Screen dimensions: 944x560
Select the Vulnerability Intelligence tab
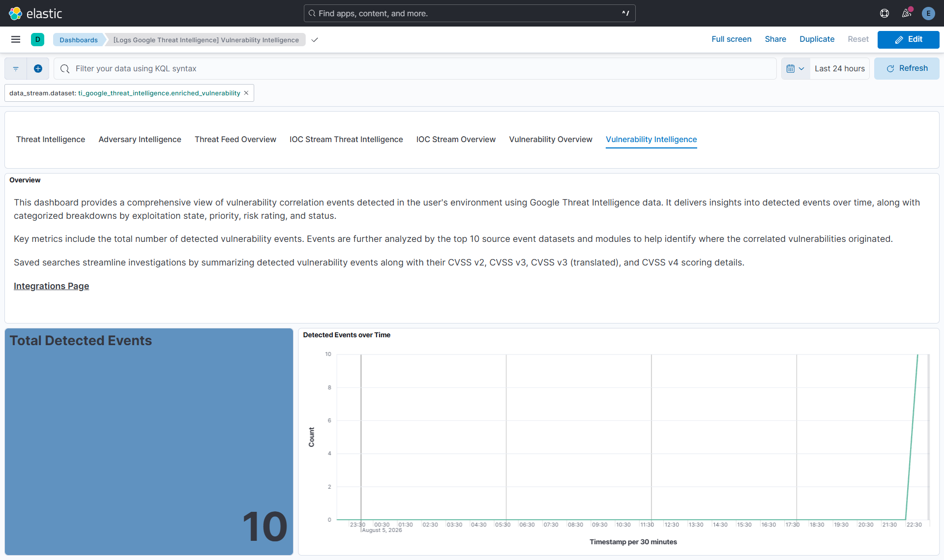651,140
